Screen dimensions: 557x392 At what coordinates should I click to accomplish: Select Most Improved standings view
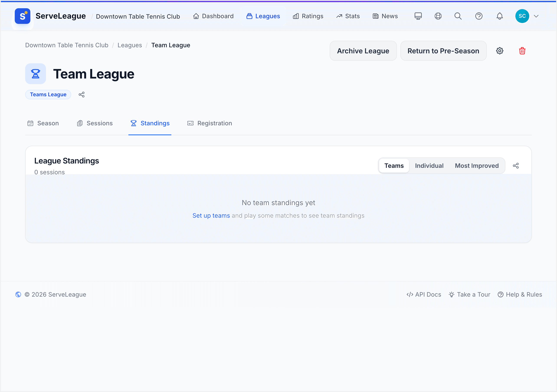tap(477, 166)
